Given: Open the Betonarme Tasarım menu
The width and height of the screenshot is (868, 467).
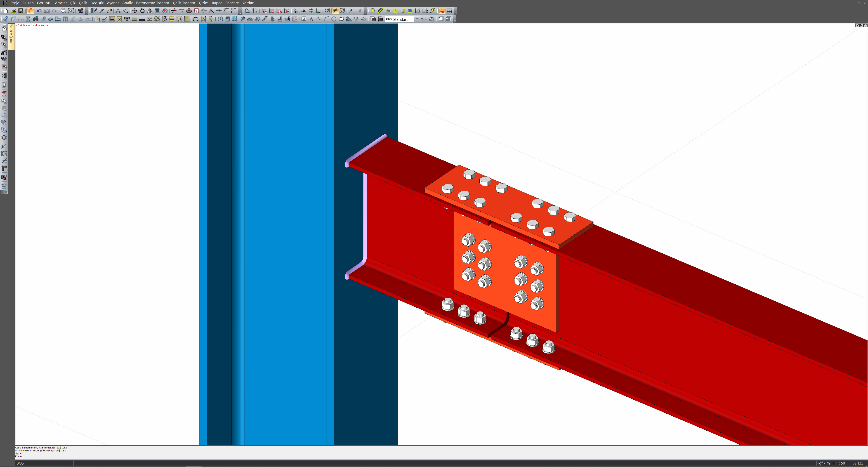Looking at the screenshot, I should pos(152,3).
